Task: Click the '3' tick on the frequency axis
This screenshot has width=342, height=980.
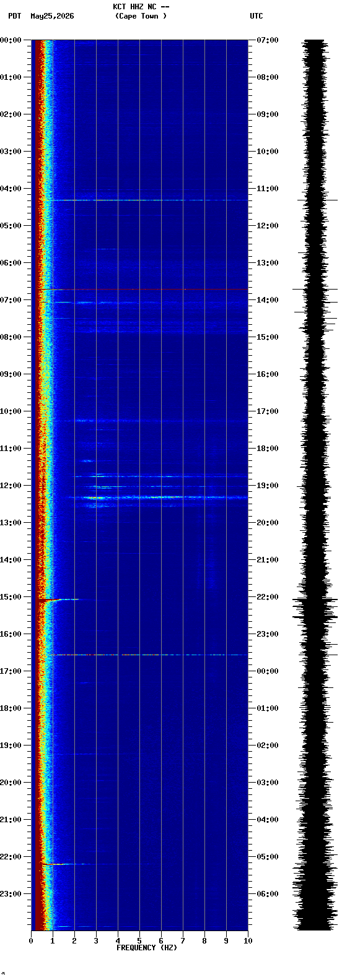Action: pyautogui.click(x=96, y=941)
